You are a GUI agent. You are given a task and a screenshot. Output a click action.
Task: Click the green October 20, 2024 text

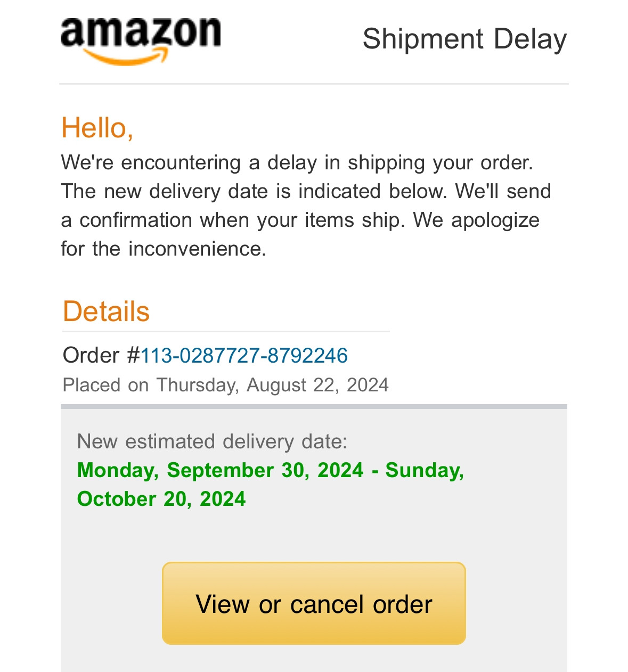161,499
